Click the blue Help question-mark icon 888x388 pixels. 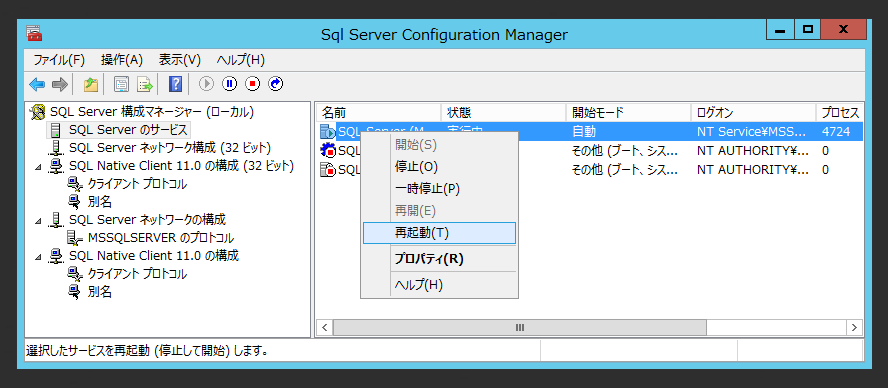tap(176, 84)
